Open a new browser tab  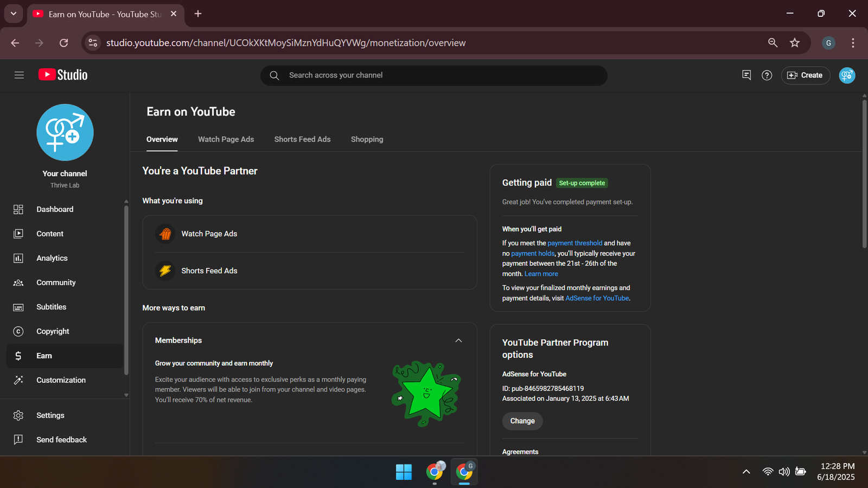coord(198,14)
